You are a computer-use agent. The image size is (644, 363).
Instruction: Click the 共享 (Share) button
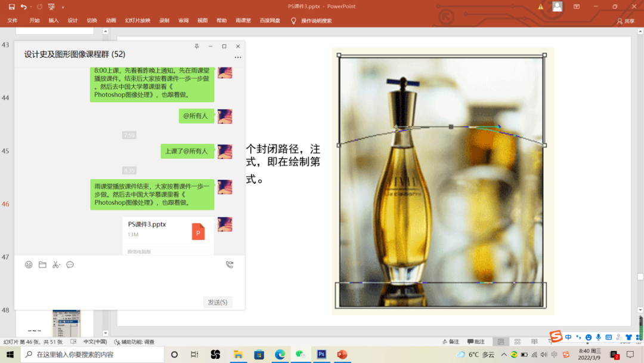pos(626,21)
